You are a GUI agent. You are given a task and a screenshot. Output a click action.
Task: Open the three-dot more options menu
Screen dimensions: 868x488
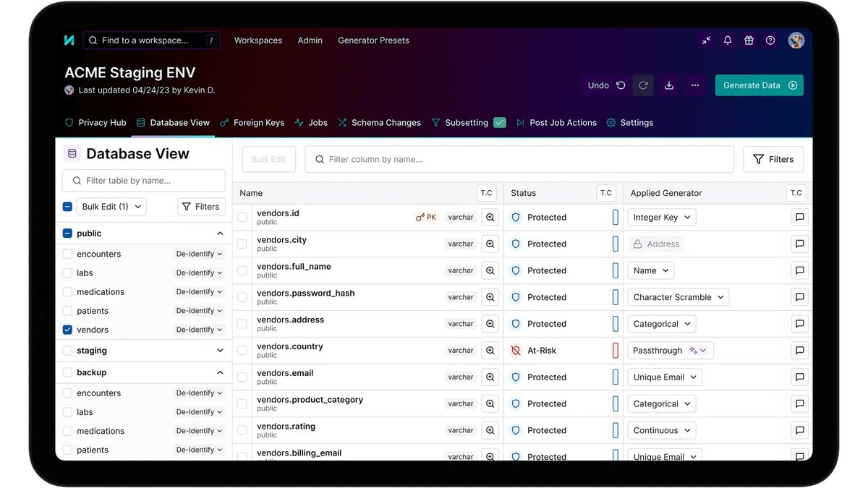click(x=694, y=85)
